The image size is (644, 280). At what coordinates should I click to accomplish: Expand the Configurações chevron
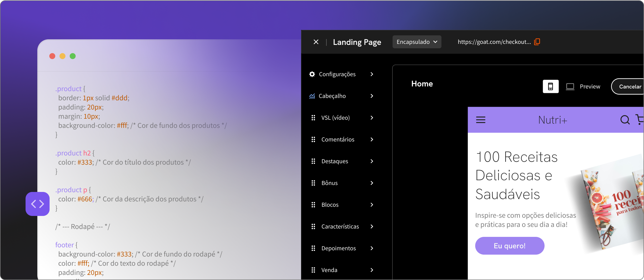(372, 74)
